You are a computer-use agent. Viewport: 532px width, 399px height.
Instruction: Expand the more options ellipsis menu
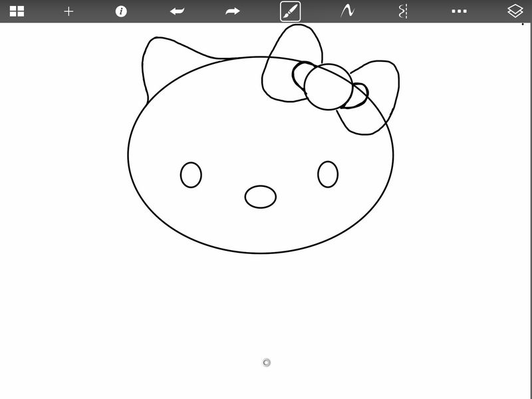(459, 11)
